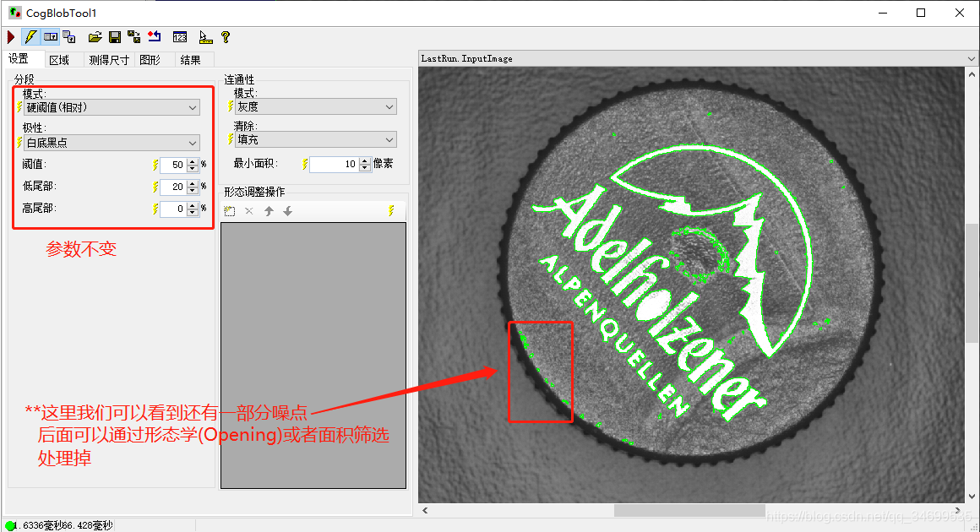Click the Save floppy disk icon
This screenshot has height=532, width=980.
coord(114,37)
